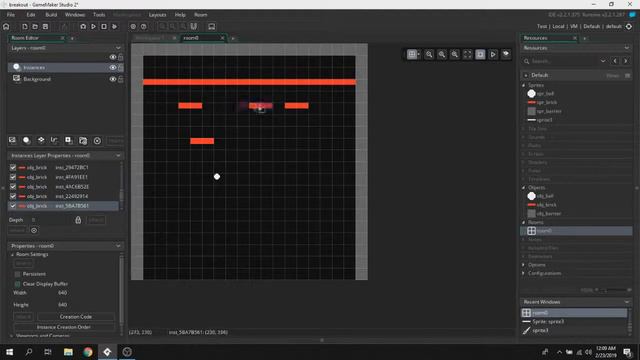The height and width of the screenshot is (360, 640).
Task: Click the Creation Code button
Action: coord(76,317)
